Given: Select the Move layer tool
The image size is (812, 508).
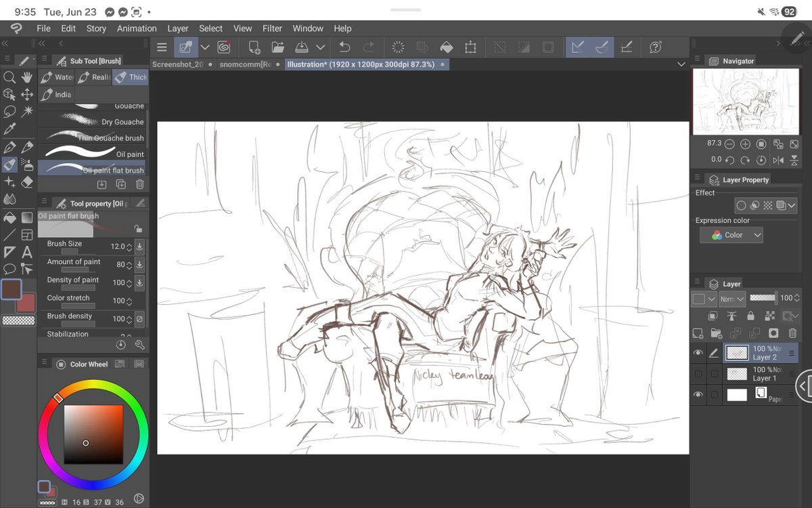Looking at the screenshot, I should click(27, 95).
